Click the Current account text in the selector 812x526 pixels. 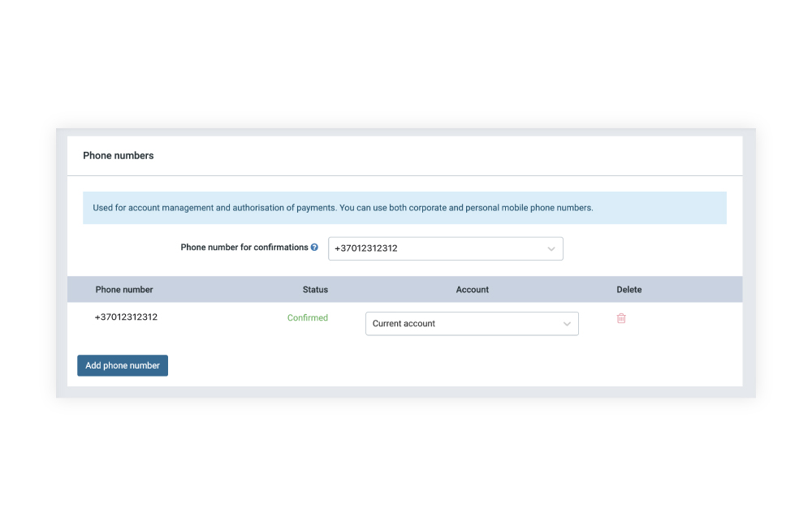tap(404, 324)
